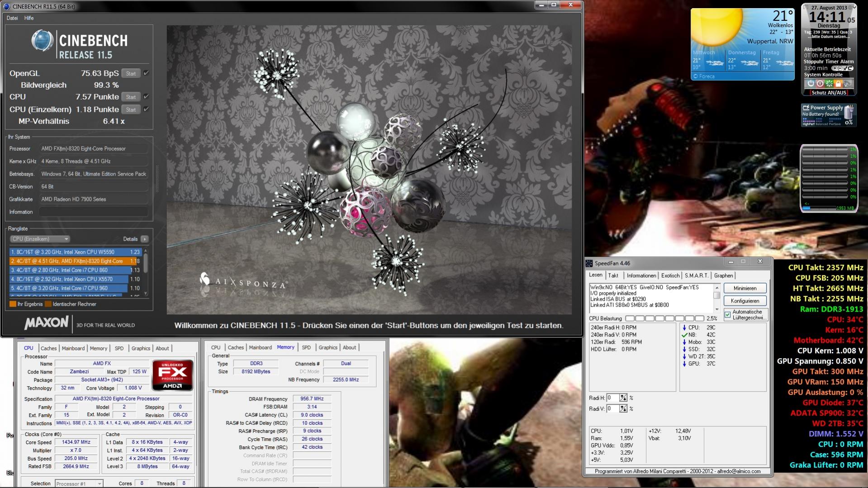Click the orange lock icon under System Kontrolle

pyautogui.click(x=838, y=84)
